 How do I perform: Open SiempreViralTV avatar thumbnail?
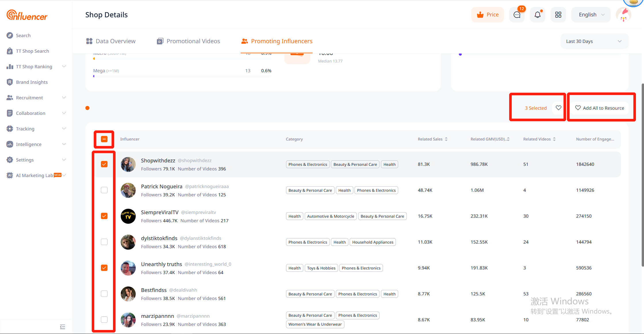[128, 216]
